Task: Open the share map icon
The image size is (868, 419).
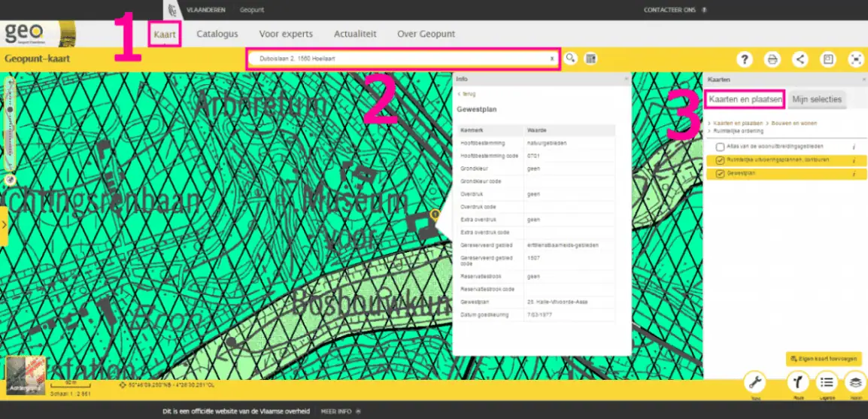Action: click(800, 59)
